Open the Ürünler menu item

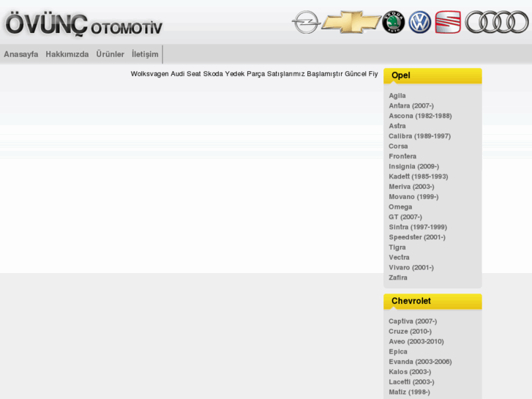(110, 54)
